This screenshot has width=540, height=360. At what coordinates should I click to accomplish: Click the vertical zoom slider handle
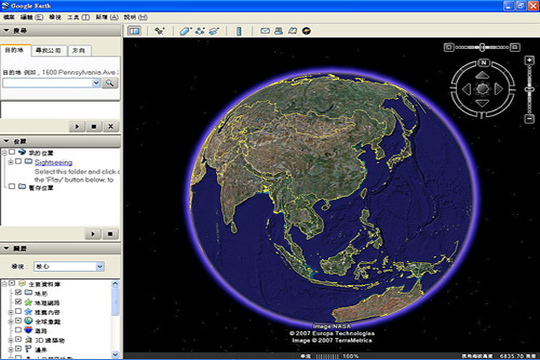529,89
